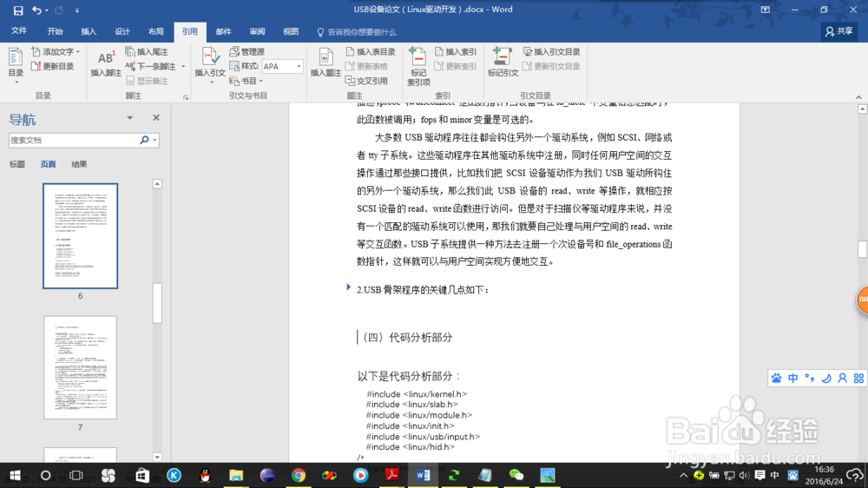Viewport: 868px width, 488px height.
Task: Collapse the ribbon with the arrow
Action: point(858,97)
